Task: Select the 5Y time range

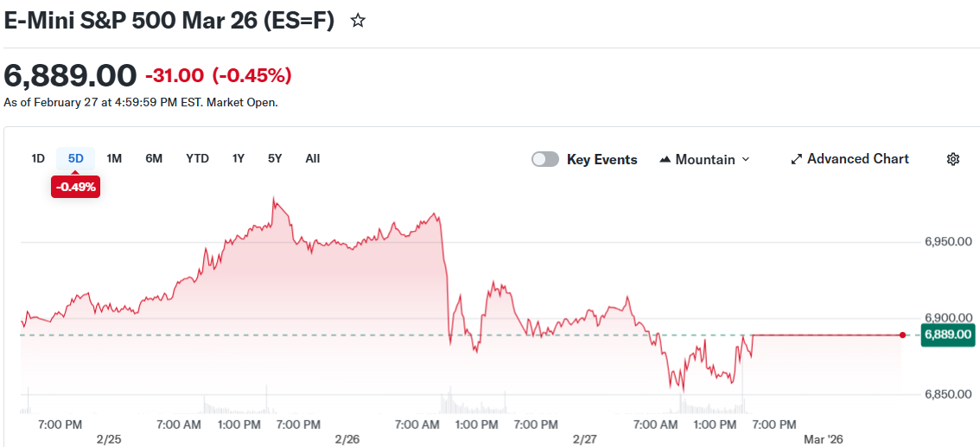Action: point(275,158)
